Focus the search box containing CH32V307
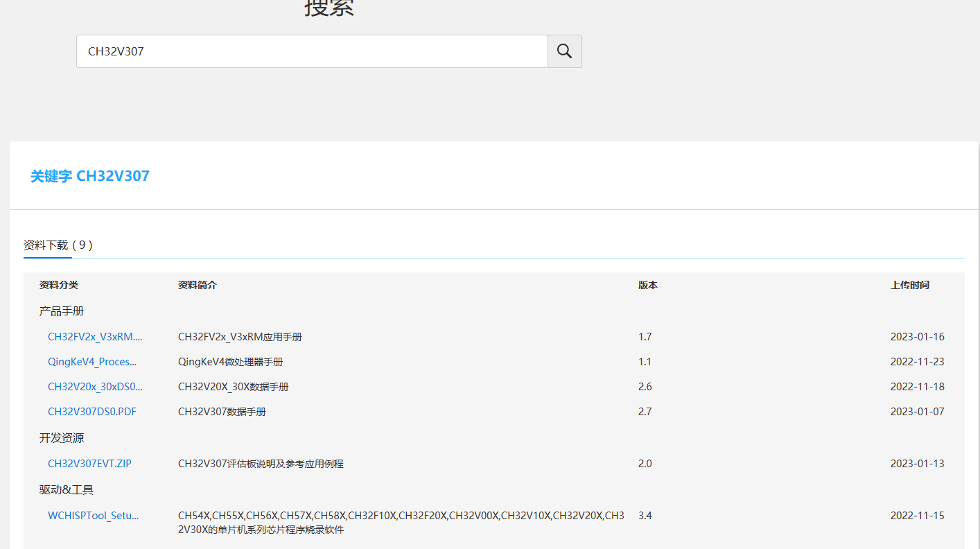Viewport: 980px width, 549px height. 312,51
